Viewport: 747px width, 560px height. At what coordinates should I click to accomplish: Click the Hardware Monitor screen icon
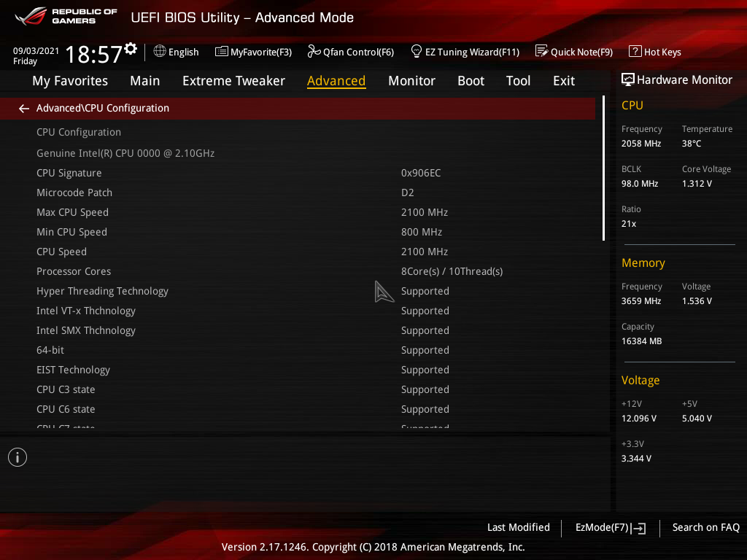click(628, 80)
